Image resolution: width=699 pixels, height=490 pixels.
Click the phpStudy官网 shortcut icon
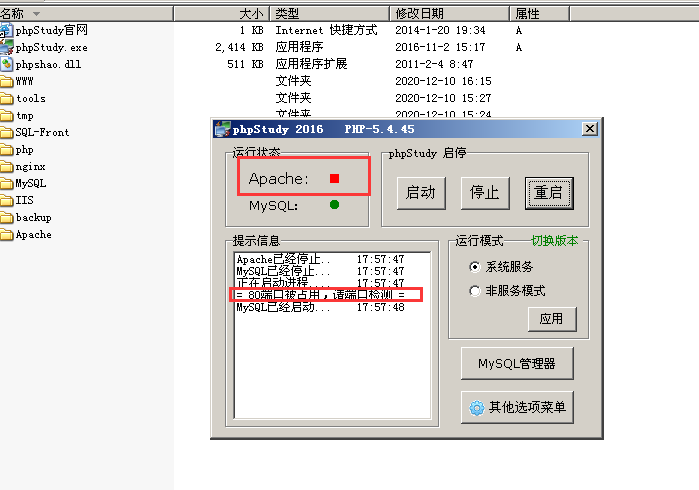6,30
